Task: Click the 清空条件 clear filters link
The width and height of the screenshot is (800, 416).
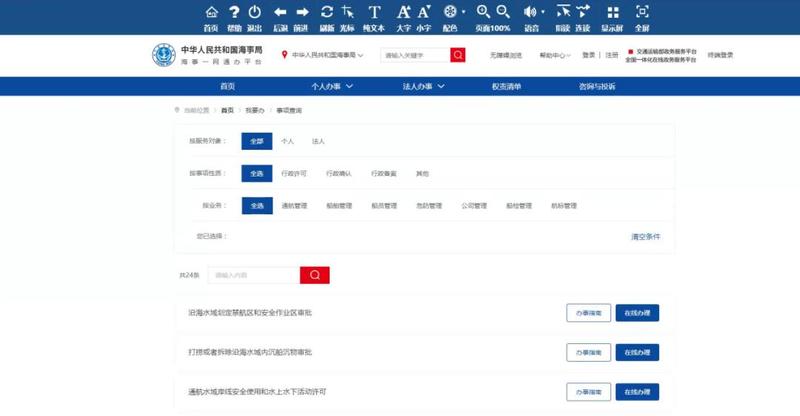Action: click(645, 237)
